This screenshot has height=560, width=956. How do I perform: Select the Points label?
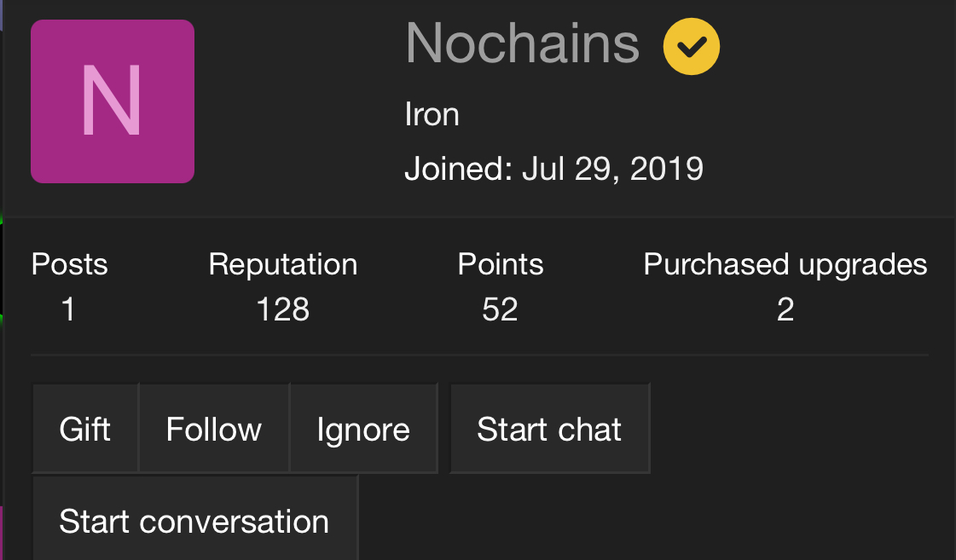coord(501,264)
